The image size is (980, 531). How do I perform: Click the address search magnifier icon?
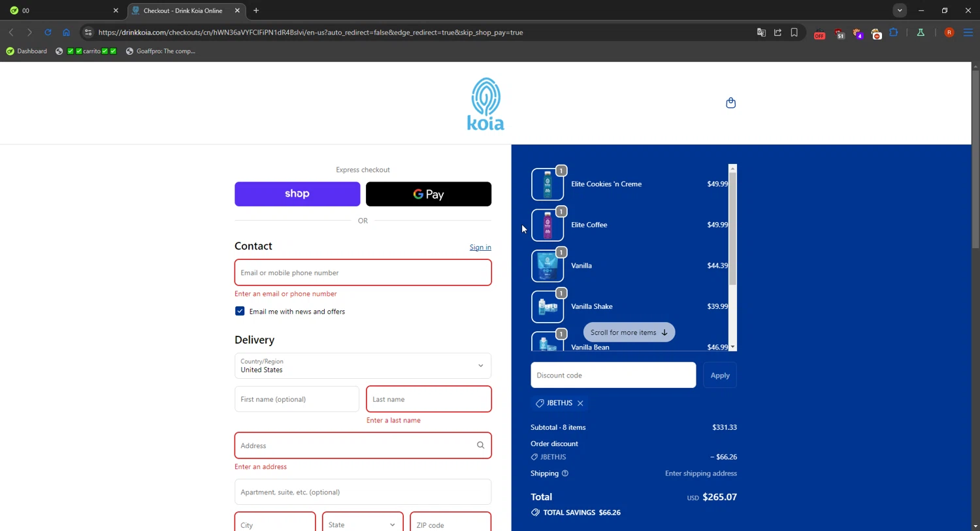point(480,445)
